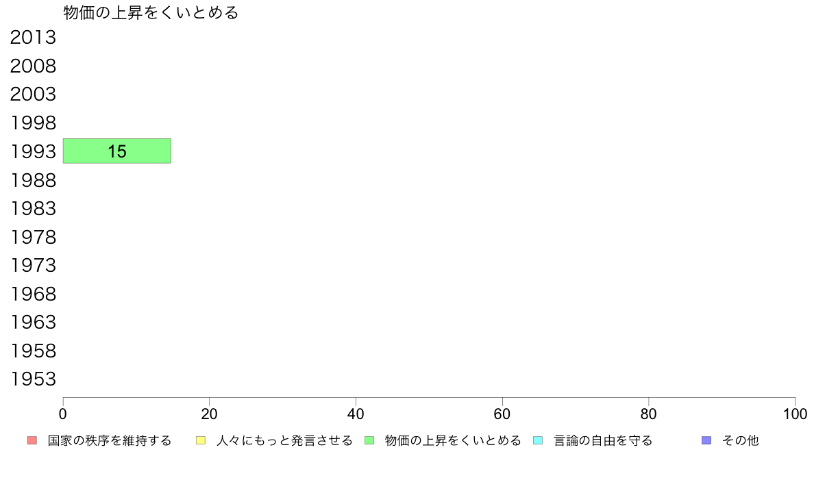814x504 pixels.
Task: Click the 言論の自由を守る legend label
Action: [603, 441]
